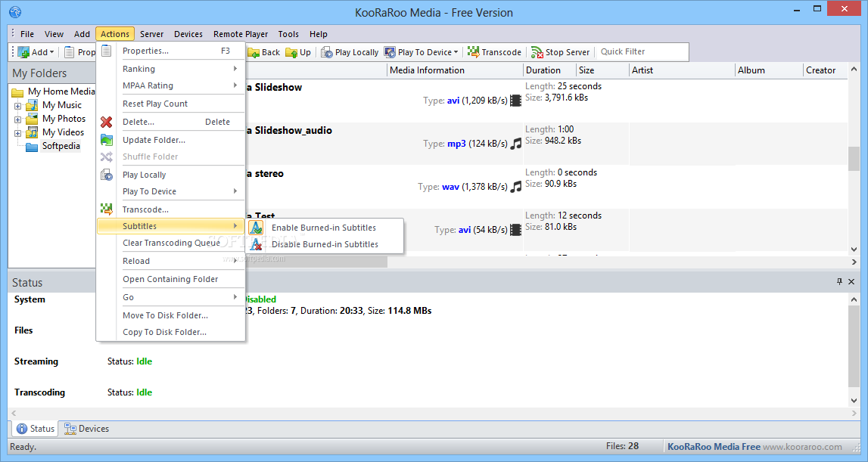Click the My Videos folder icon
The image size is (868, 462).
pyautogui.click(x=32, y=132)
